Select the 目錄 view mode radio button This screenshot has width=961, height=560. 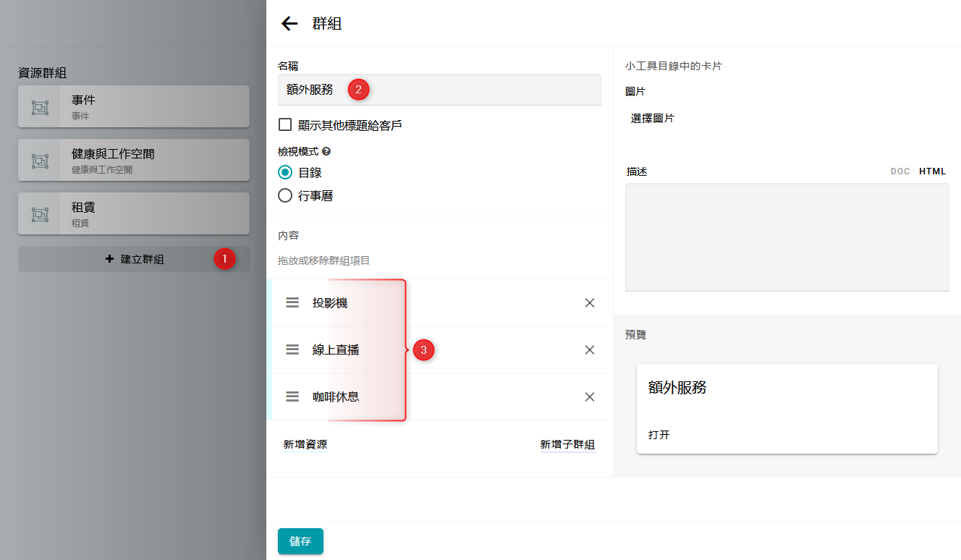click(285, 173)
